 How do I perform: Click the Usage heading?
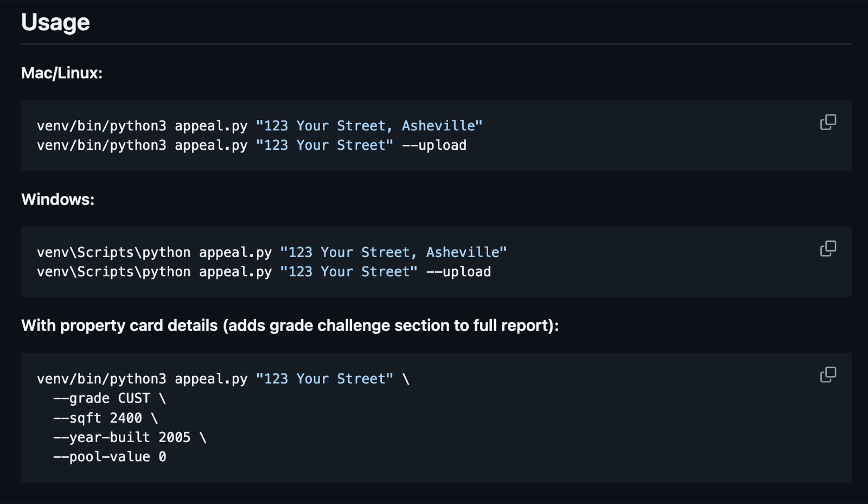(x=55, y=22)
